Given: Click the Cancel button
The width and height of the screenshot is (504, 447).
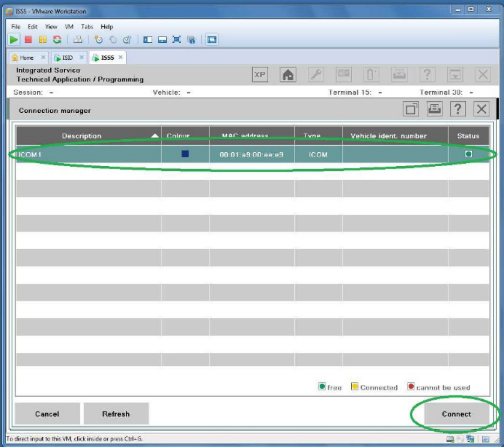Looking at the screenshot, I should 47,414.
